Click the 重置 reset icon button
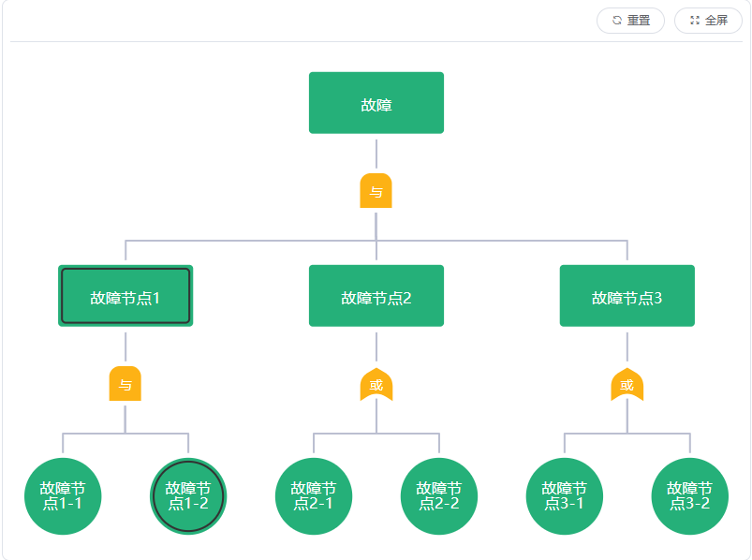This screenshot has width=752, height=560. 629,20
